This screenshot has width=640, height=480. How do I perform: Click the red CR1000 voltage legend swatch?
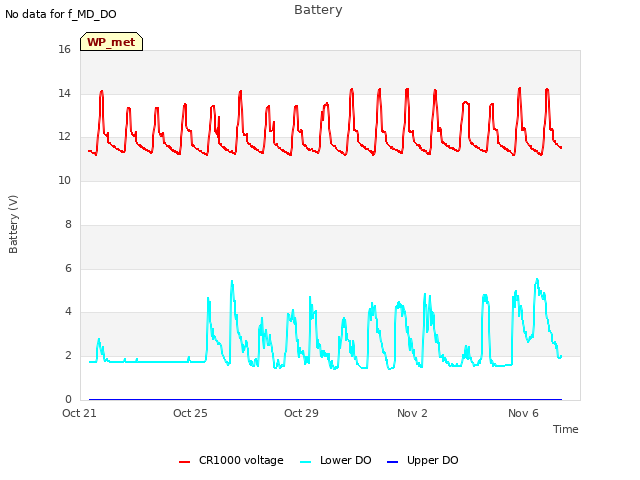pyautogui.click(x=184, y=462)
